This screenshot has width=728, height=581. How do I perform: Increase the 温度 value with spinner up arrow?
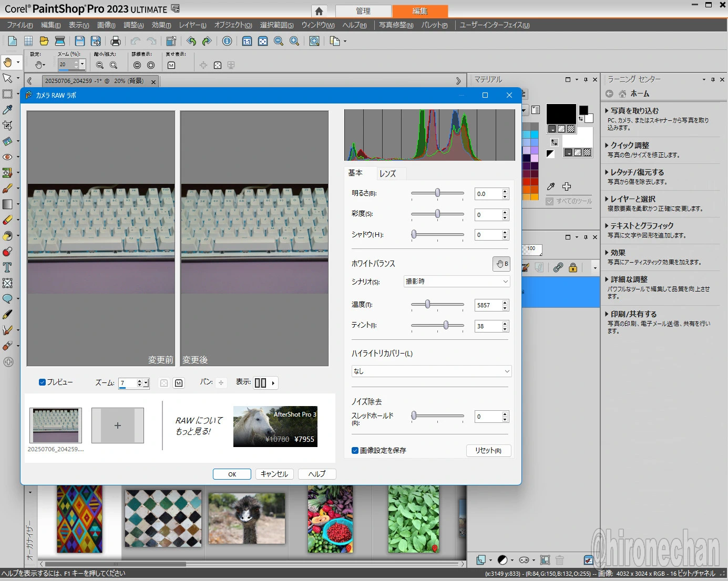[x=505, y=303]
